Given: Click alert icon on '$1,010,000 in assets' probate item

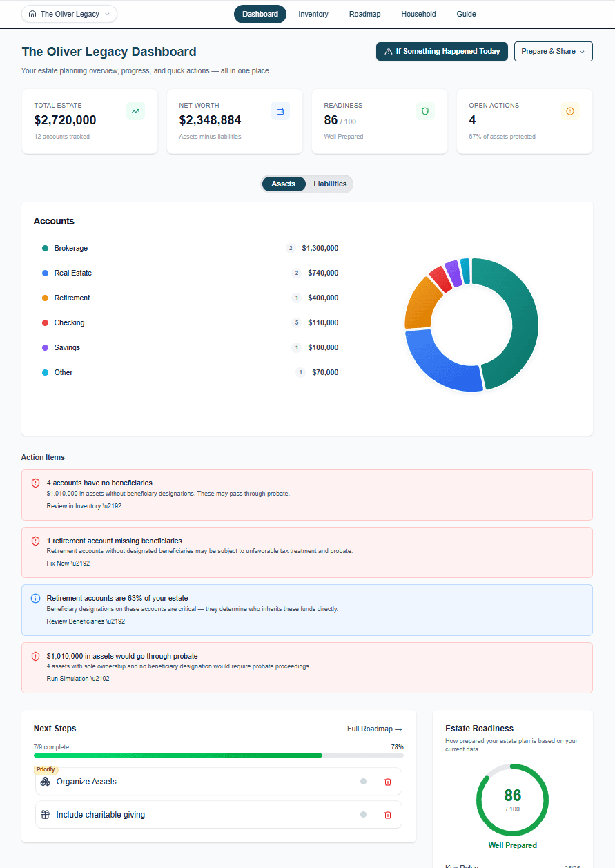Looking at the screenshot, I should click(36, 656).
